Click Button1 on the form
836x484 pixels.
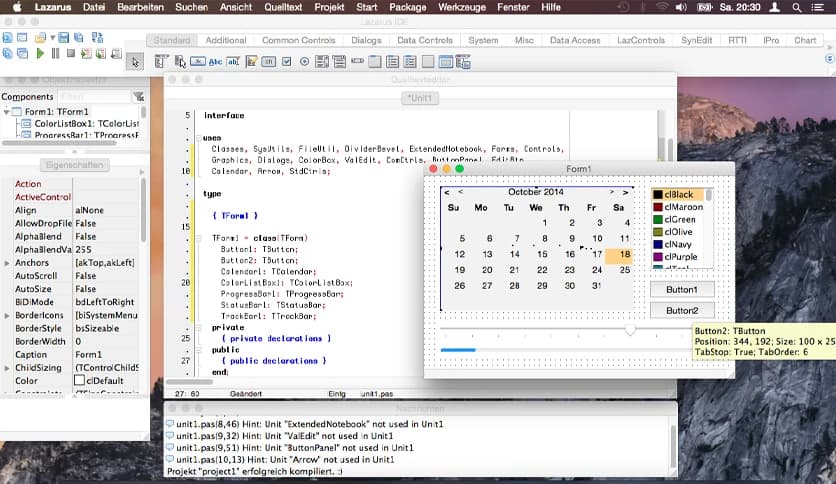tap(682, 289)
